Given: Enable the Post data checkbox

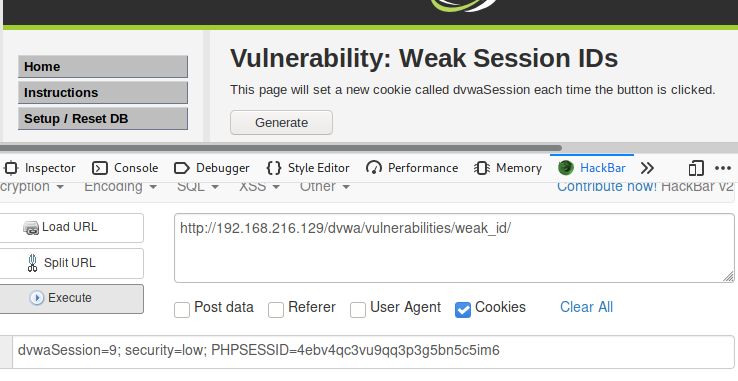Looking at the screenshot, I should tap(182, 309).
